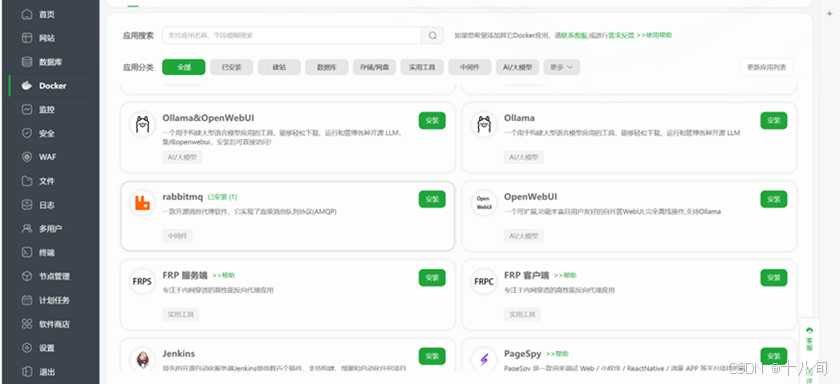Viewport: 840px width, 384px height.
Task: Click the 实用工具 tag on FRP 客户端 card
Action: pos(522,314)
